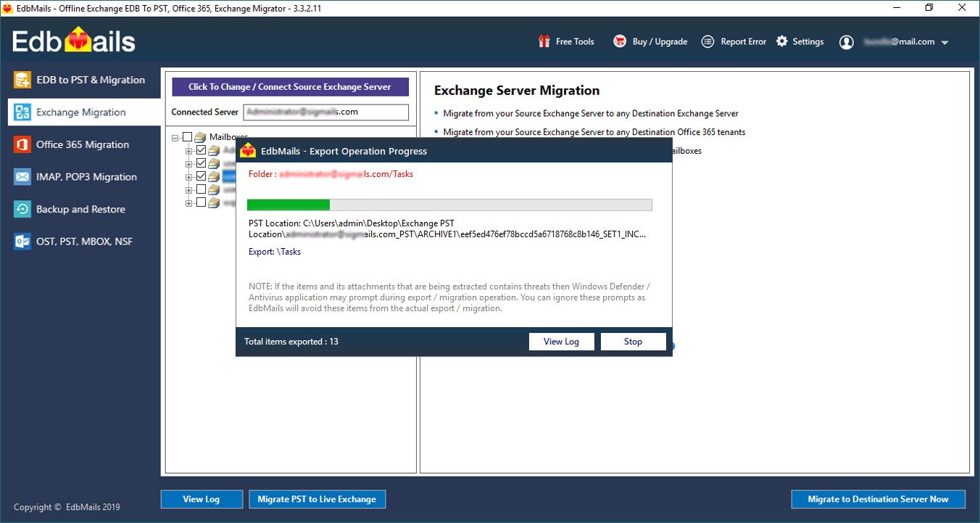
Task: Click bullet about Destination Office 365 tenants
Action: (594, 132)
